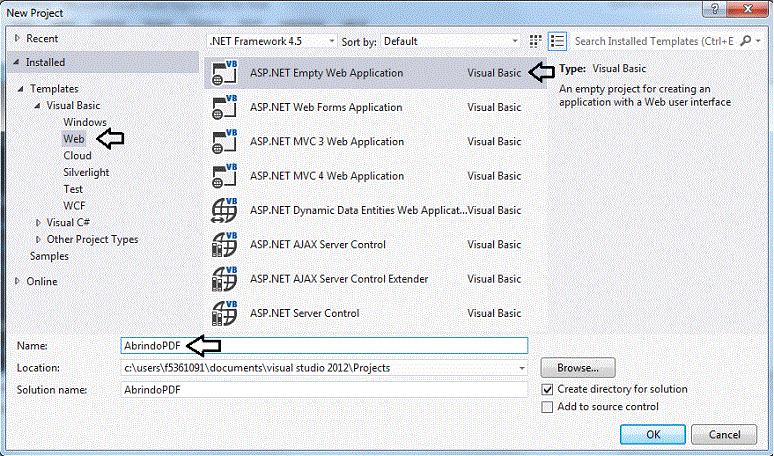Open the Location path dropdown arrow
The width and height of the screenshot is (774, 456).
[x=522, y=368]
